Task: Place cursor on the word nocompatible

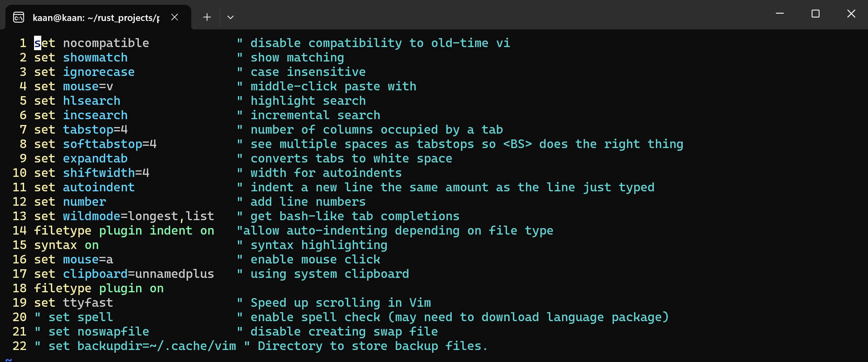Action: (x=106, y=43)
